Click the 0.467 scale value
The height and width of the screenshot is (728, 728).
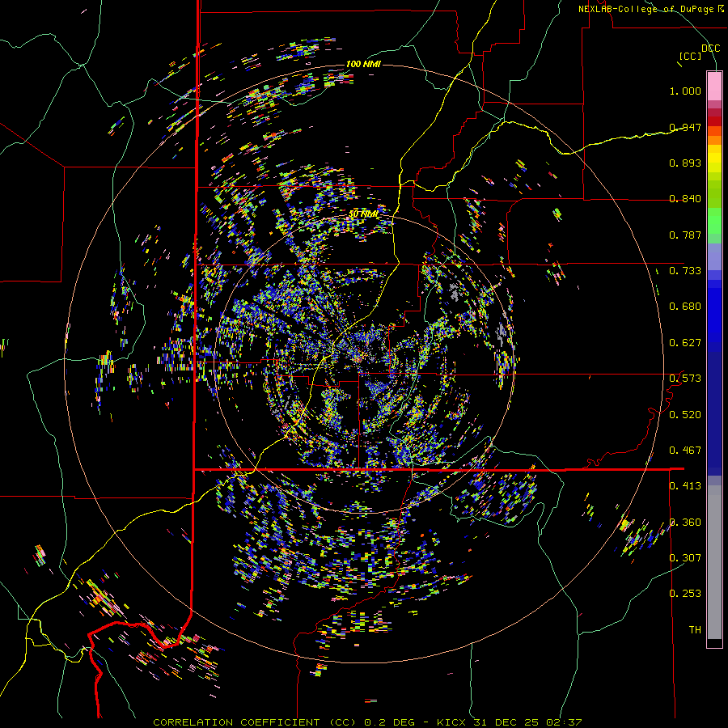685,451
